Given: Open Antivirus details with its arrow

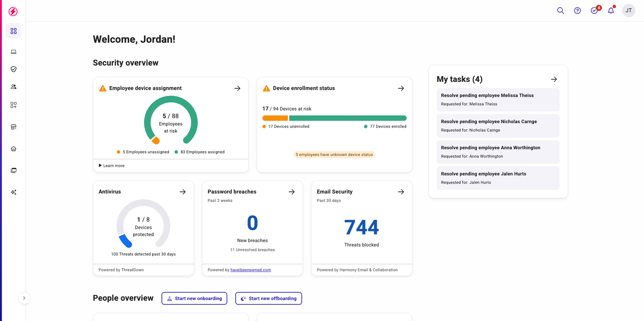Looking at the screenshot, I should (182, 192).
